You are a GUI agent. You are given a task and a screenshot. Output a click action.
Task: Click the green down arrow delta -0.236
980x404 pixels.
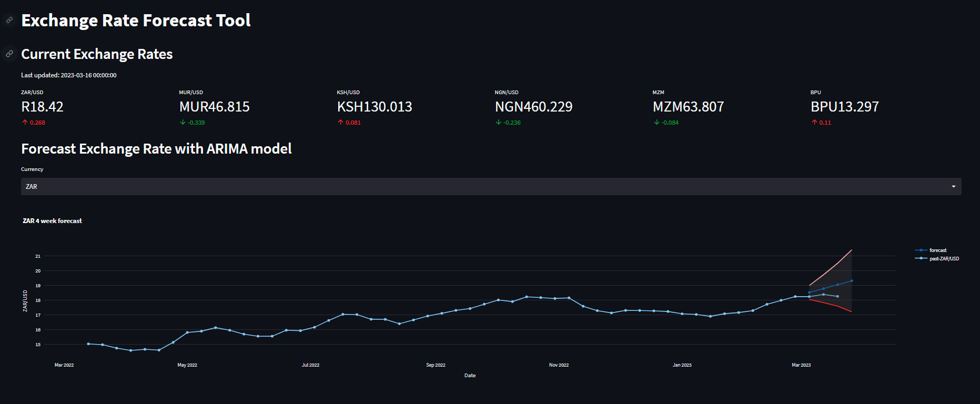tap(508, 123)
